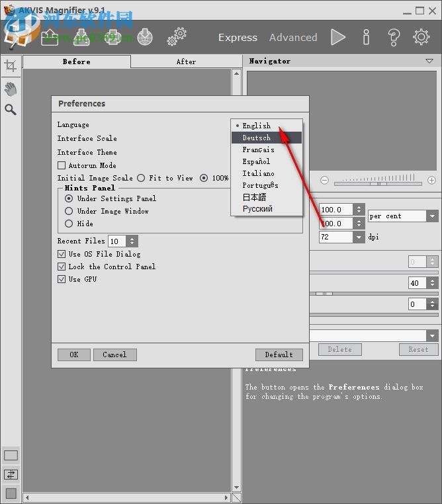Open batch processing gears icon

177,36
